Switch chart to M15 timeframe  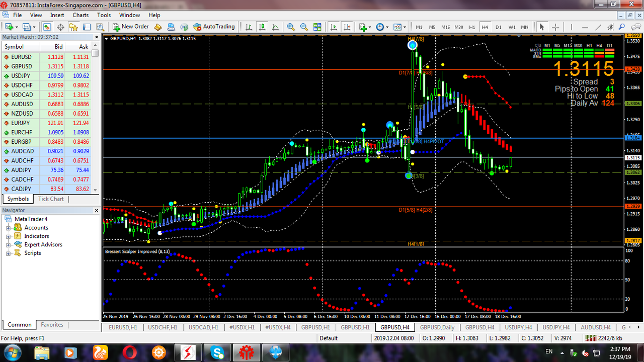445,27
